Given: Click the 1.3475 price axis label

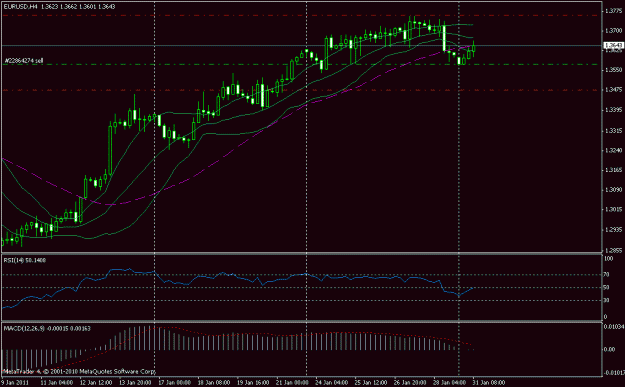Looking at the screenshot, I should pyautogui.click(x=613, y=90).
